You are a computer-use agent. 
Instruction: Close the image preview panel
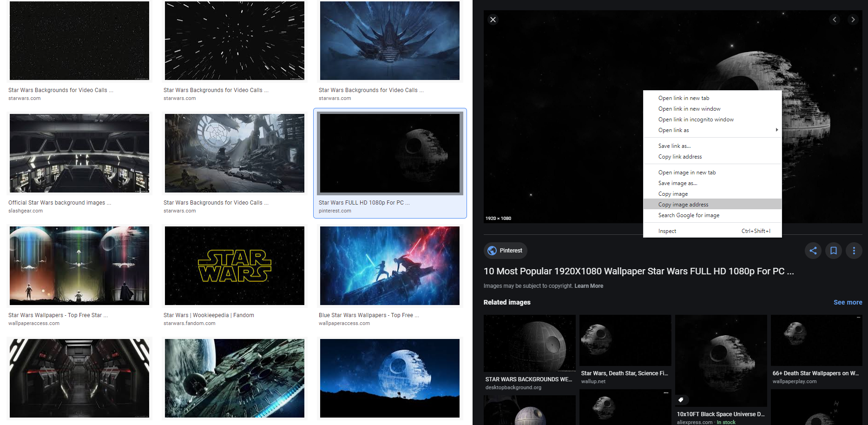pos(493,20)
